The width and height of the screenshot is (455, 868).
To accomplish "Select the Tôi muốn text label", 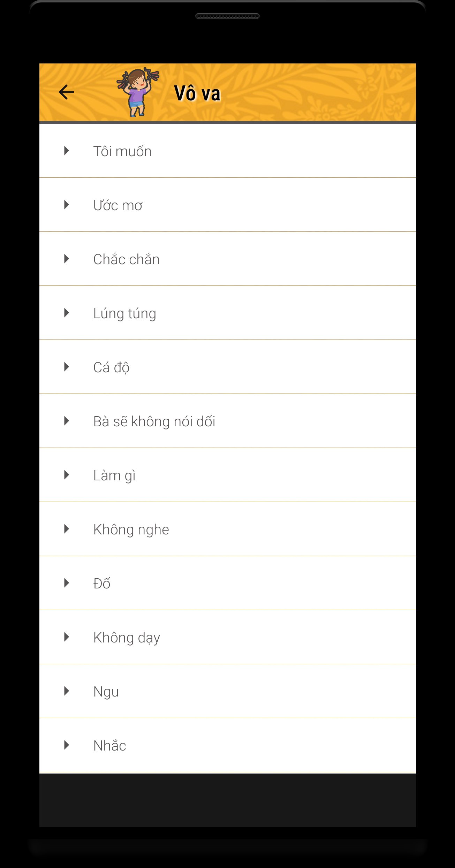I will coord(122,152).
